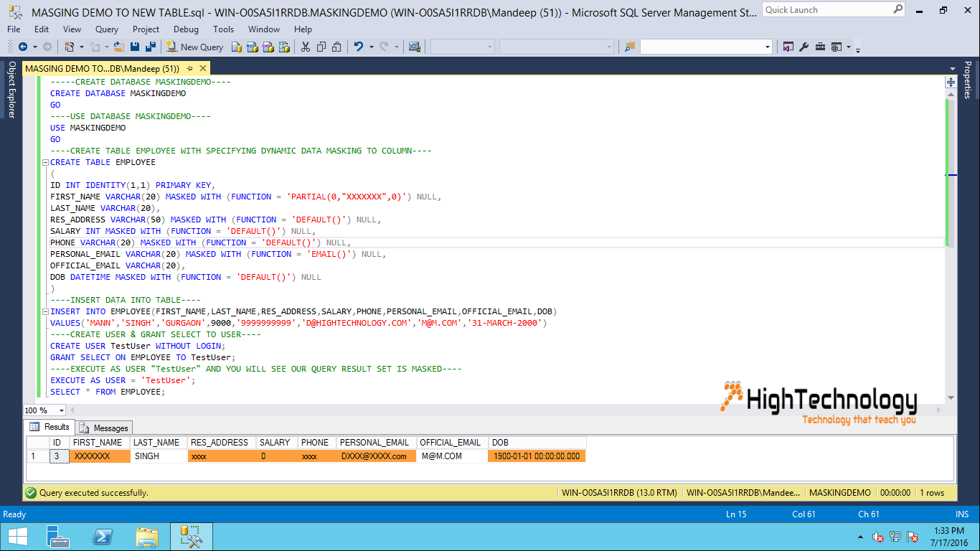Screen dimensions: 980x551
Task: Click the Cut scissors icon
Action: (x=306, y=47)
